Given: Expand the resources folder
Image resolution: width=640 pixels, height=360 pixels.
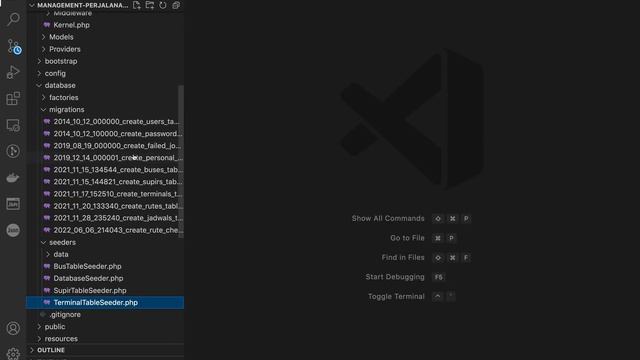Looking at the screenshot, I should click(x=105, y=339).
